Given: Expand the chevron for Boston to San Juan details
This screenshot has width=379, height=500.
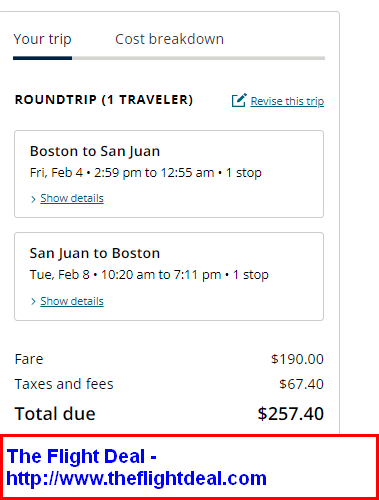Looking at the screenshot, I should (33, 199).
